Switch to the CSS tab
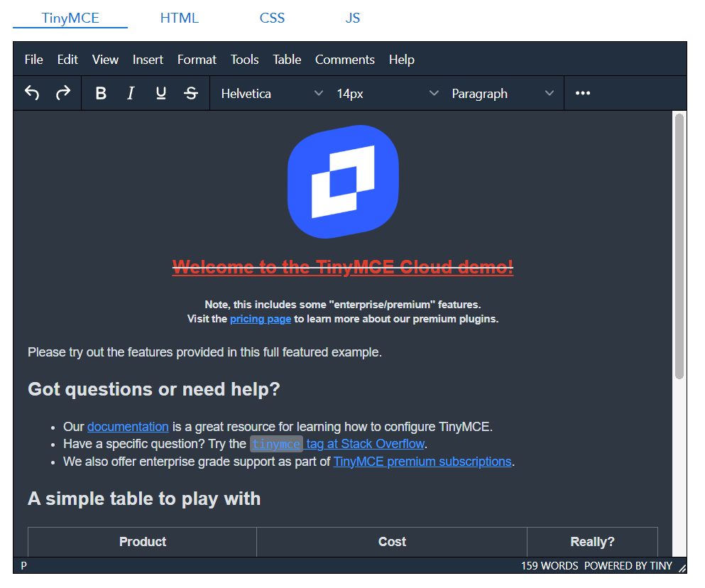This screenshot has width=705, height=588. 272,18
